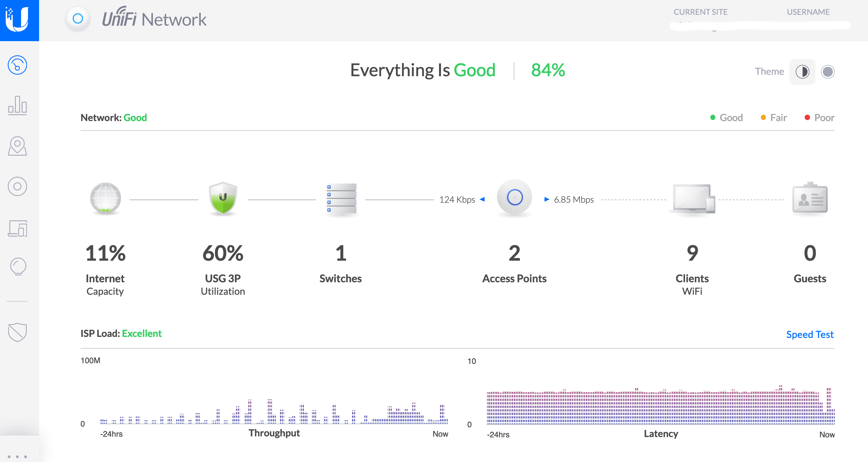Click the 124 Kbps upload rate
868x462 pixels.
(457, 200)
